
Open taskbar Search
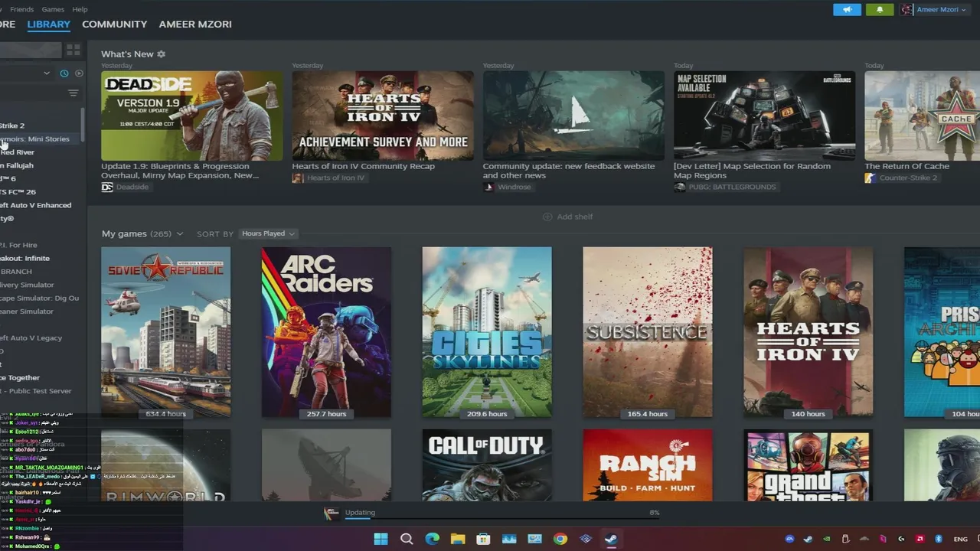point(407,539)
